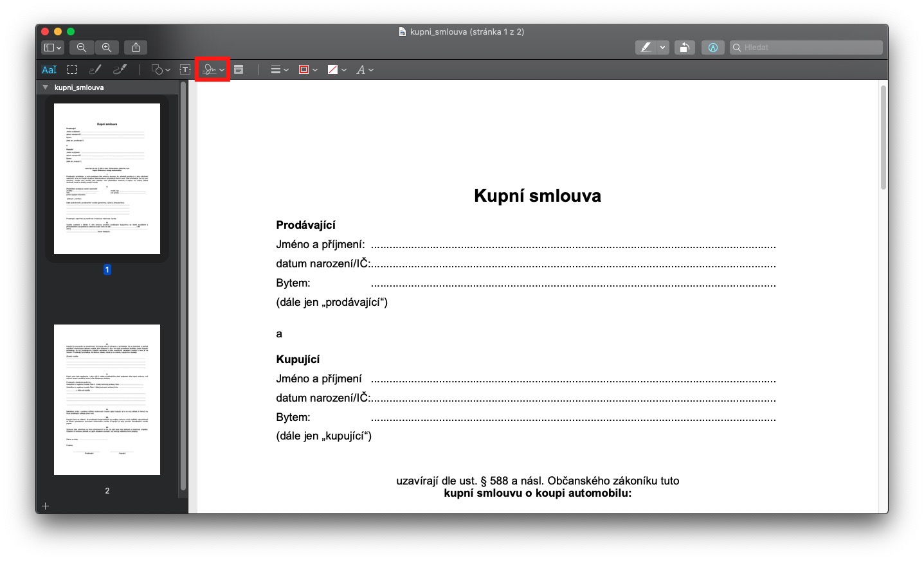Open the Share menu
The height and width of the screenshot is (561, 924).
click(136, 48)
